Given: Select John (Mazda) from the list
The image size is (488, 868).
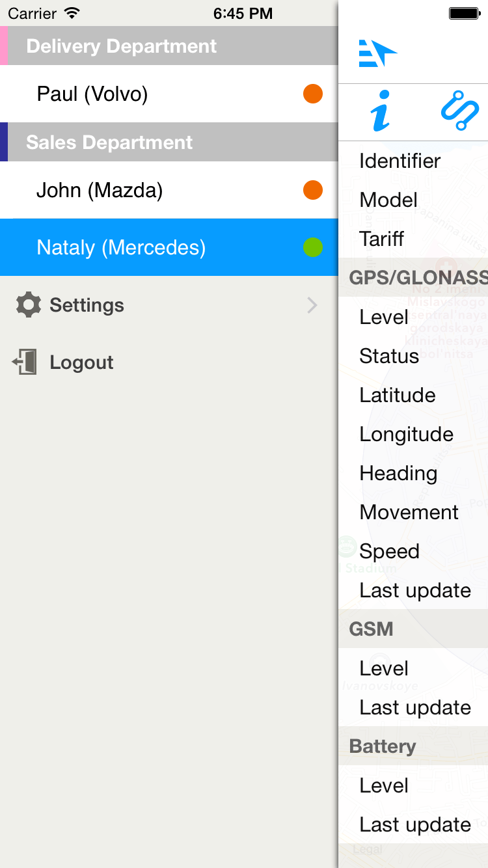Looking at the screenshot, I should pyautogui.click(x=169, y=190).
